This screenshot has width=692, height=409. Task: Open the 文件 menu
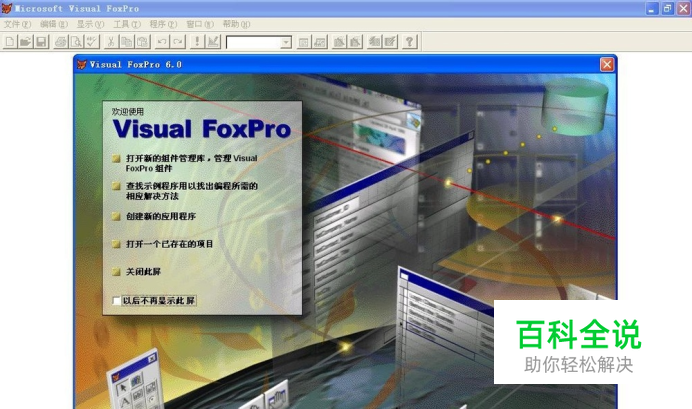[x=17, y=24]
